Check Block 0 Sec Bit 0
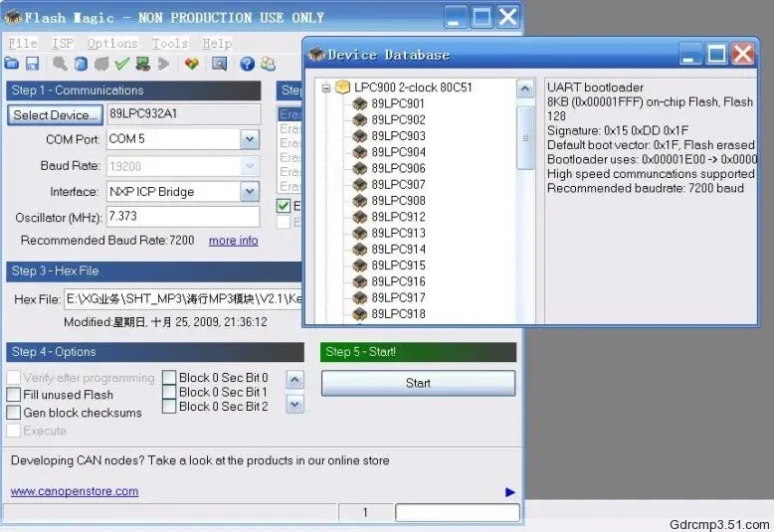The width and height of the screenshot is (774, 532). pyautogui.click(x=169, y=378)
